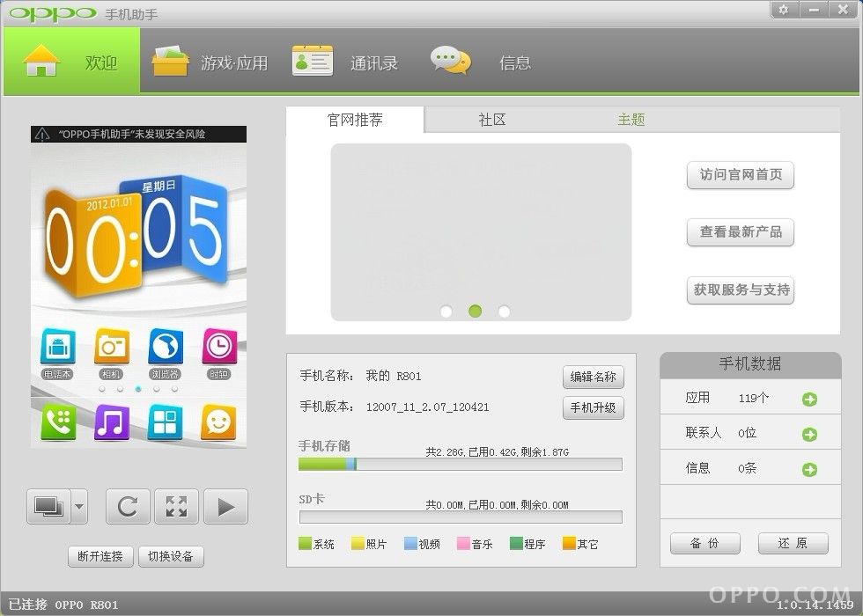This screenshot has height=616, width=863.
Task: Click green plus icon next to 信息
Action: [809, 470]
